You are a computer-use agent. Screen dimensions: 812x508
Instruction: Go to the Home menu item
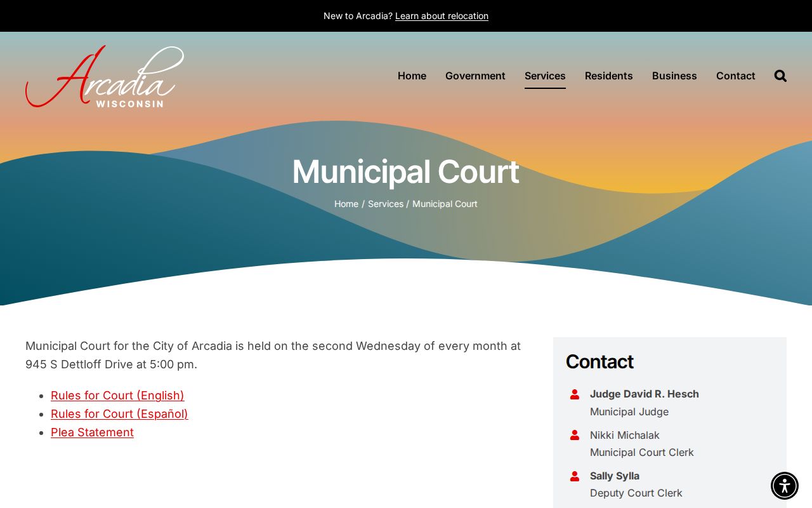[412, 76]
